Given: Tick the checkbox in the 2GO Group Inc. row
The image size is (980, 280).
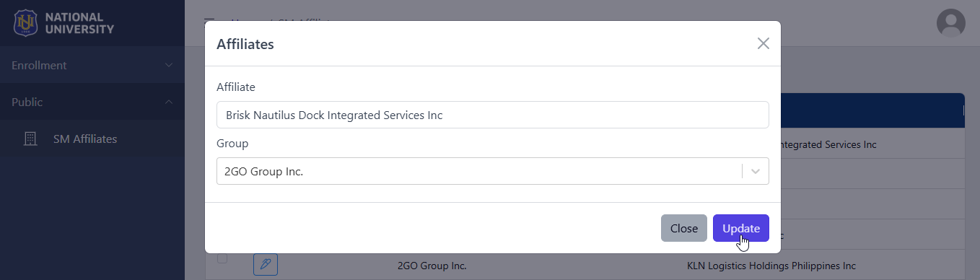Looking at the screenshot, I should 222,258.
